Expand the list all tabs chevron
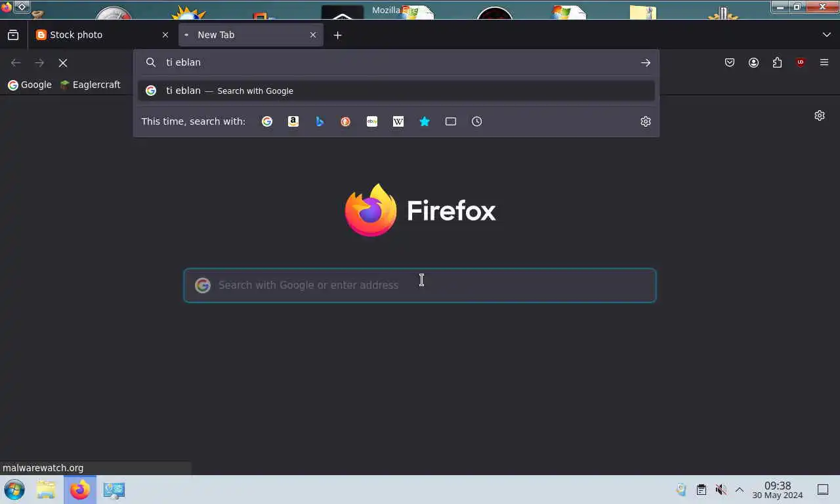Viewport: 840px width, 504px height. 826,35
